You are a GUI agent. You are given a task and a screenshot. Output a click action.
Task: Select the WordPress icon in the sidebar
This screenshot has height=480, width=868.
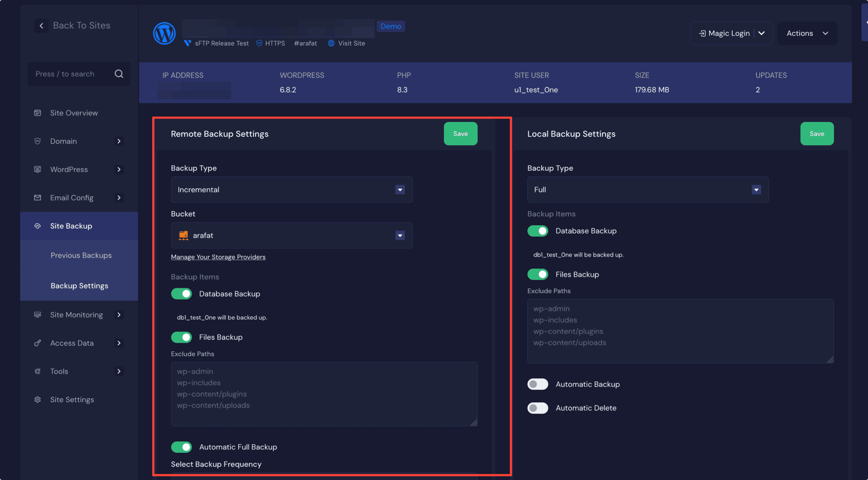pyautogui.click(x=37, y=169)
